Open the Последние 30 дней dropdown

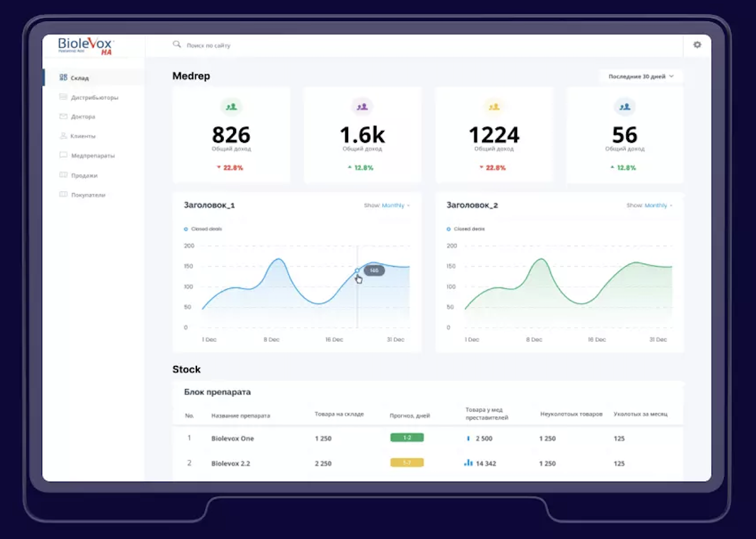(641, 77)
